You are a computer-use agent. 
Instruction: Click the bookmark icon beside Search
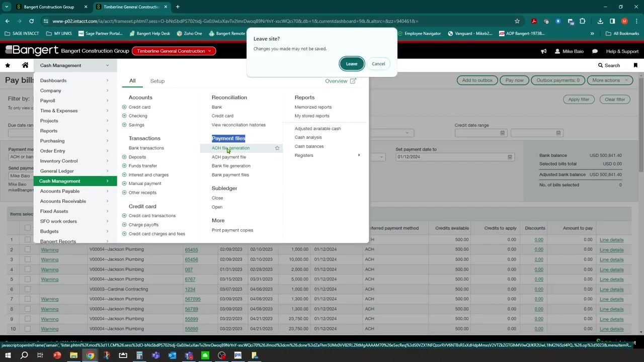tap(635, 65)
